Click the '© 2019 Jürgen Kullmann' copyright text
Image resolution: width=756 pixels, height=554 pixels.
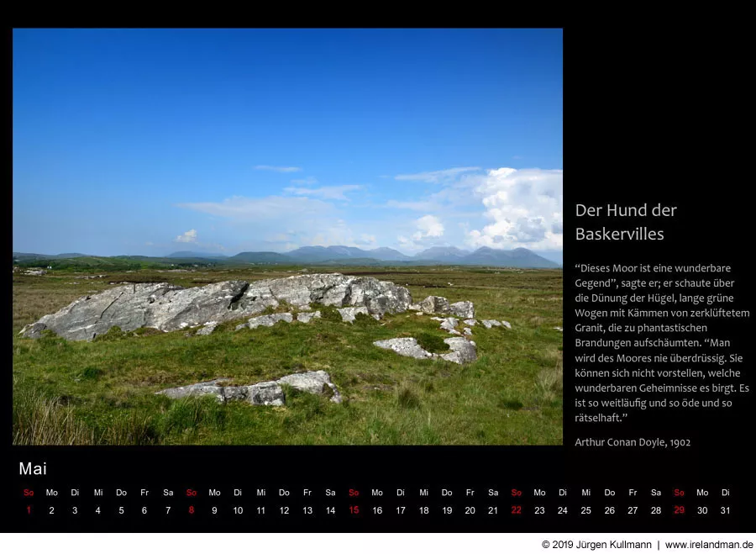596,545
